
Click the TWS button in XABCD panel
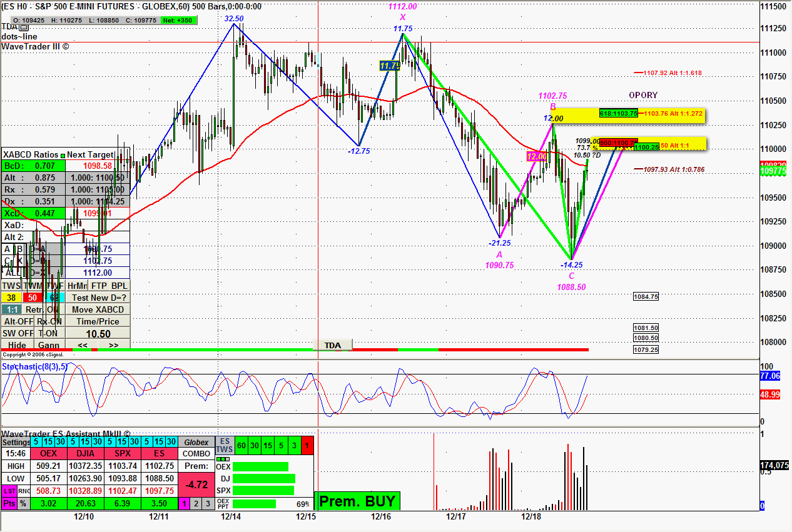pyautogui.click(x=11, y=286)
